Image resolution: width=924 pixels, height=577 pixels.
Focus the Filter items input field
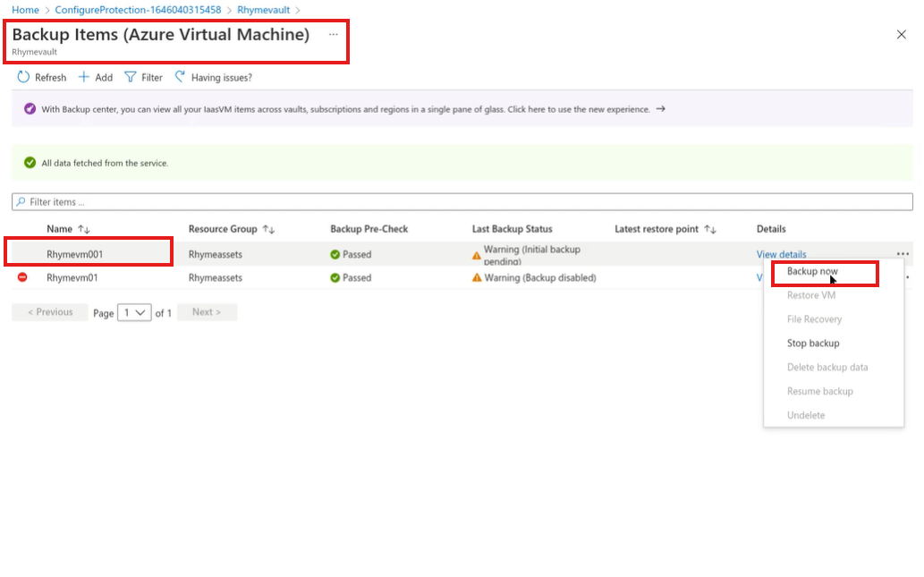(x=462, y=201)
